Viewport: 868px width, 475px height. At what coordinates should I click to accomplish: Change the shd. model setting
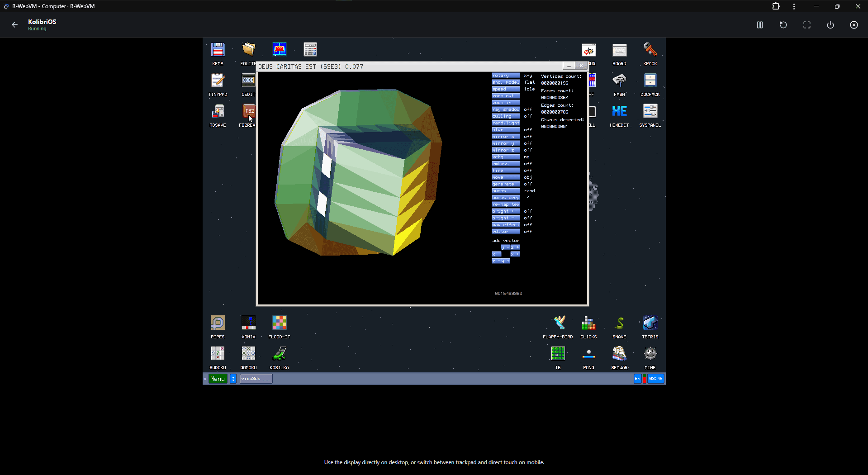[x=506, y=82]
